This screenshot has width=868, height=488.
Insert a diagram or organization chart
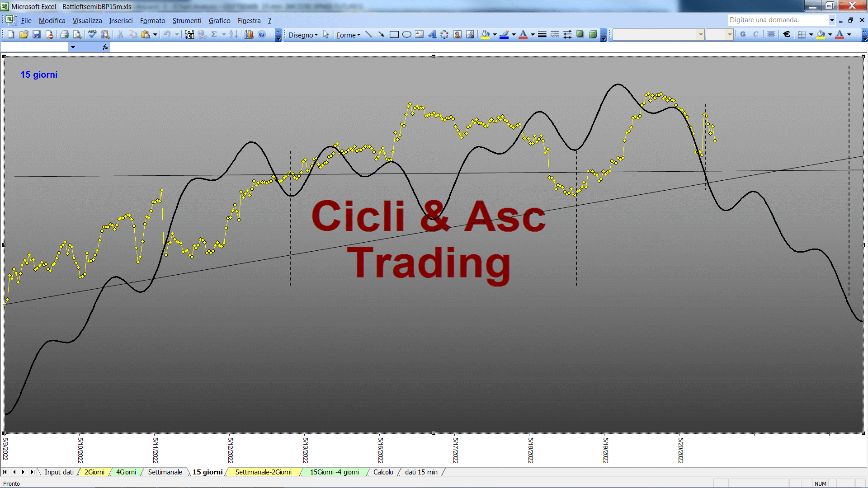tap(444, 34)
